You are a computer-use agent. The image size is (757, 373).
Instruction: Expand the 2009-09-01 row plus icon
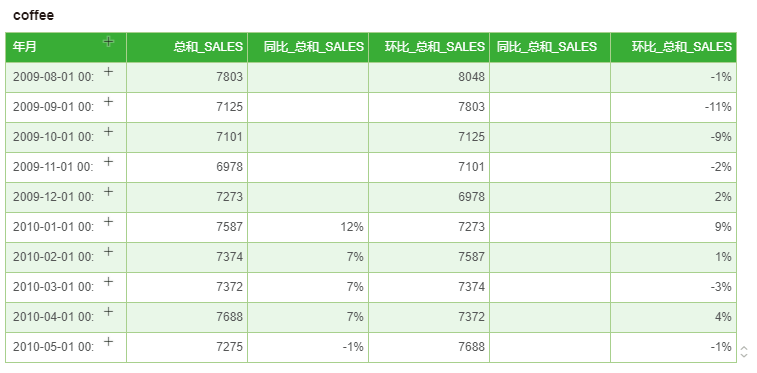click(109, 102)
